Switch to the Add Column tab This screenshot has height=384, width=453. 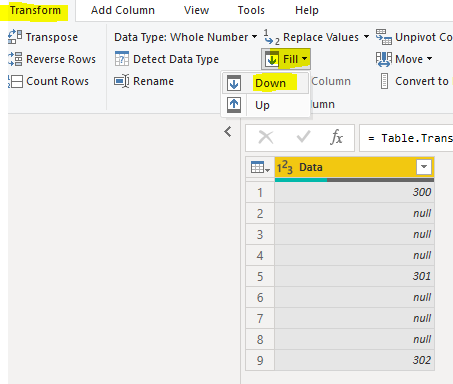pos(123,10)
